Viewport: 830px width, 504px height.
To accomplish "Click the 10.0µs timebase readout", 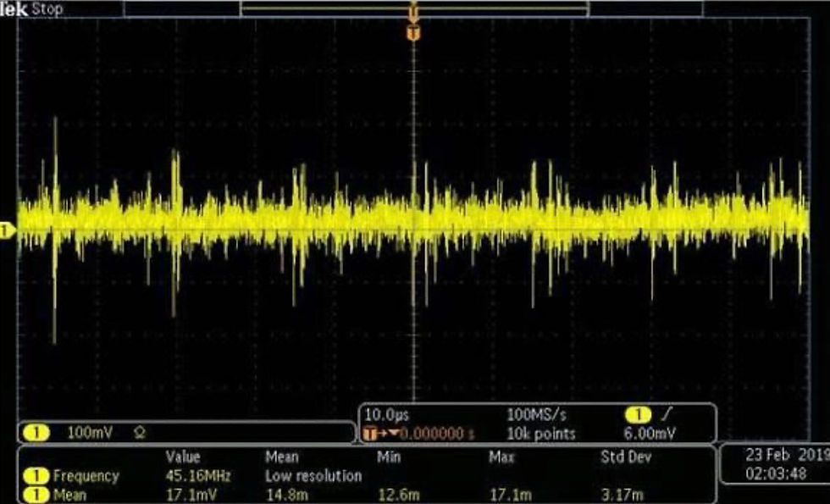I will (x=387, y=414).
